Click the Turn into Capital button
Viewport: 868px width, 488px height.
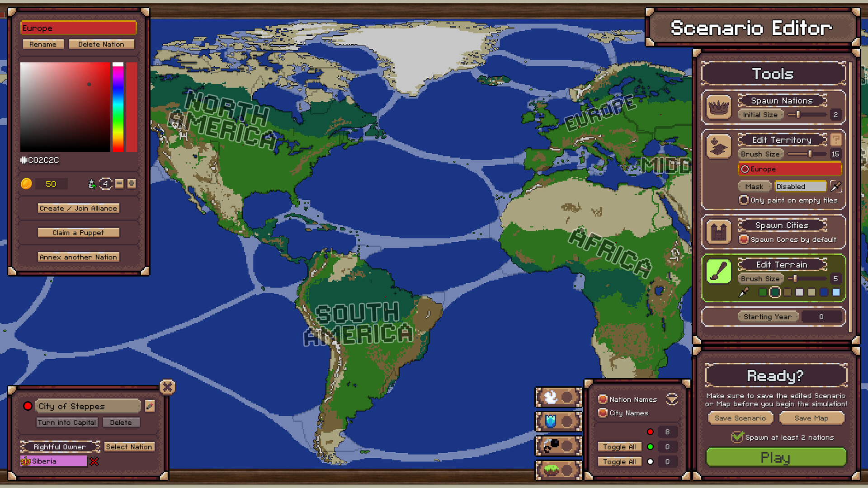click(67, 423)
